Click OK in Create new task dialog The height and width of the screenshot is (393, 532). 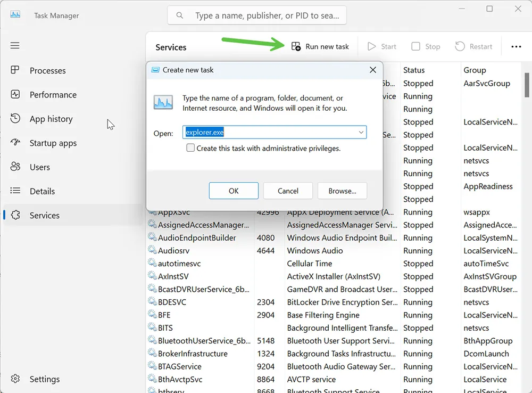tap(234, 191)
